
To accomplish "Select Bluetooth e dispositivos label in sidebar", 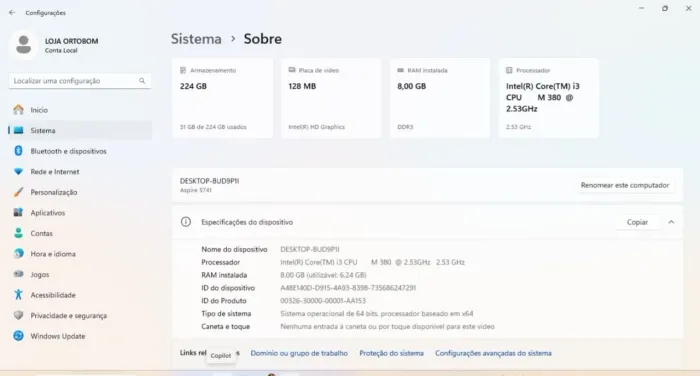I will (68, 151).
